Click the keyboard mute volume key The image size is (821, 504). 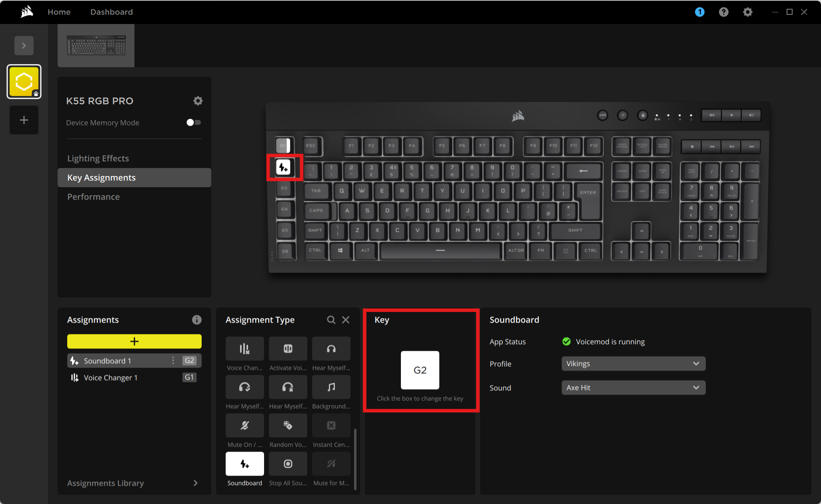pyautogui.click(x=712, y=115)
